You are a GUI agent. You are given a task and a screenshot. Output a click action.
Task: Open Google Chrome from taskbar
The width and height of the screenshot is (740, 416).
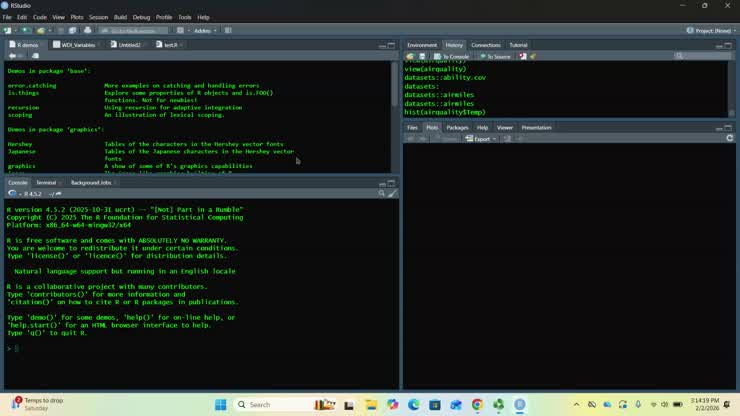[477, 405]
